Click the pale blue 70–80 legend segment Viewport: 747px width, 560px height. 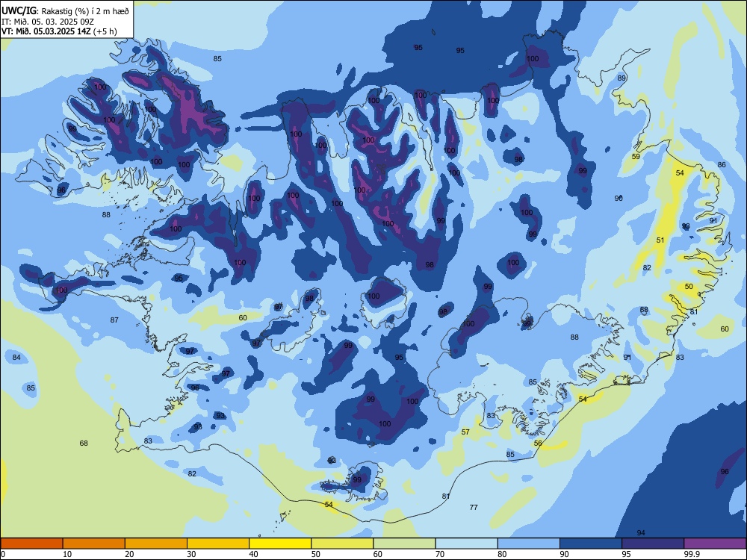click(466, 544)
